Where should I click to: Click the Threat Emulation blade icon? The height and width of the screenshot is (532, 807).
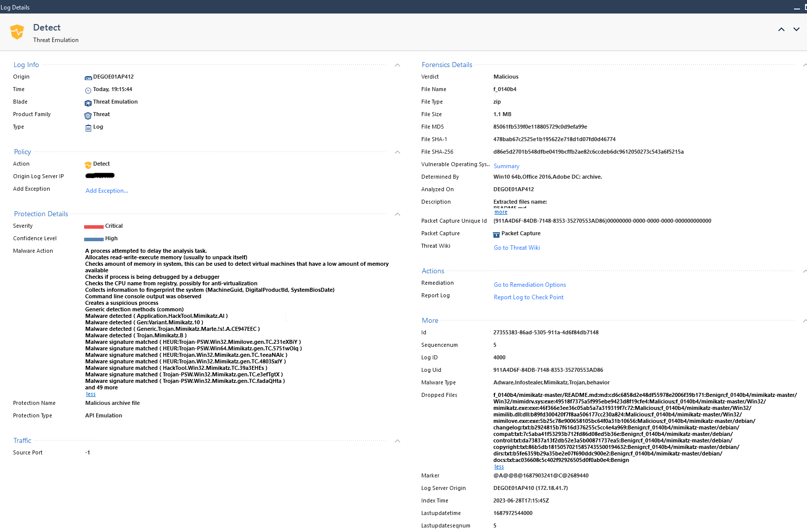click(88, 102)
